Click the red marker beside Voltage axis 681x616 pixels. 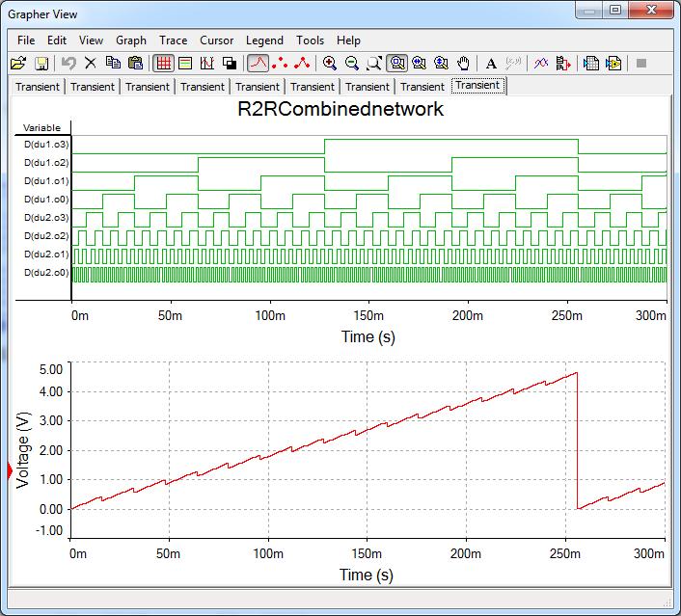[10, 471]
